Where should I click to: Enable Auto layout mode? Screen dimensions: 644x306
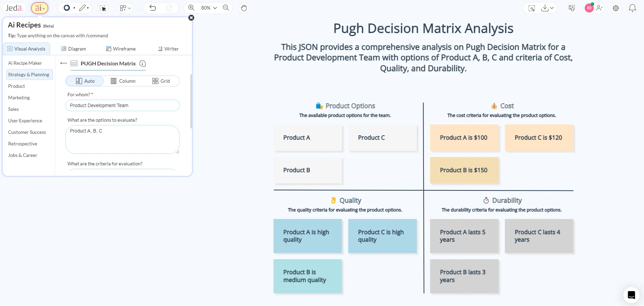pyautogui.click(x=85, y=81)
